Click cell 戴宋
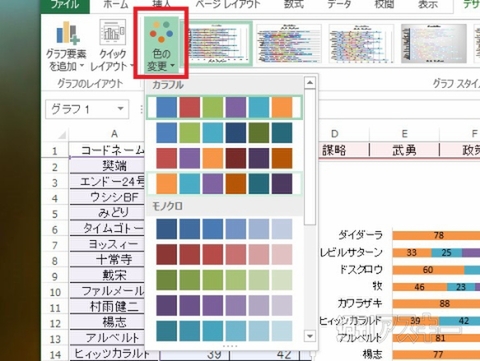480x361 pixels. [107, 275]
